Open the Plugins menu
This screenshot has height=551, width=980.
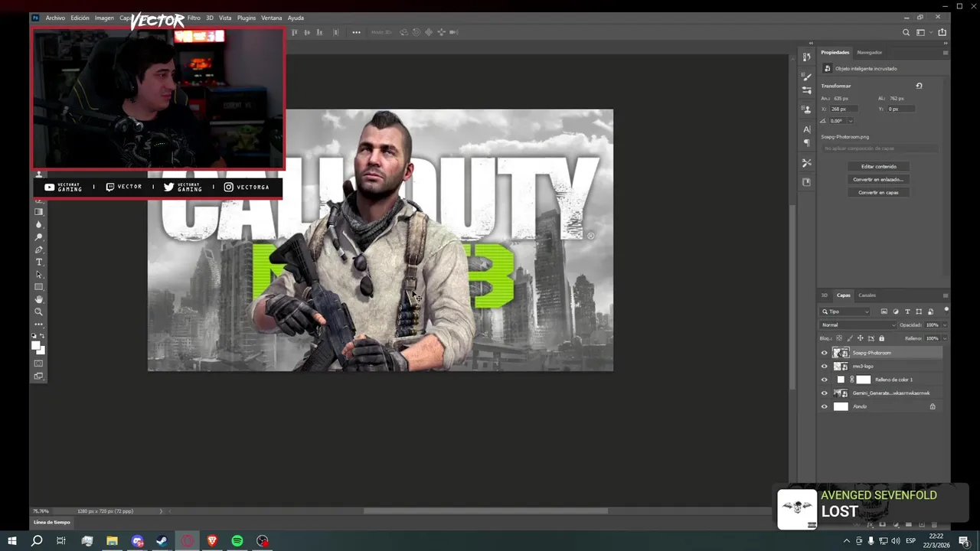pyautogui.click(x=247, y=18)
